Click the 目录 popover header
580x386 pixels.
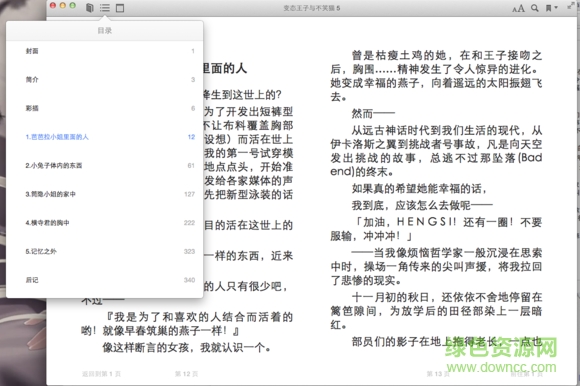[x=104, y=31]
